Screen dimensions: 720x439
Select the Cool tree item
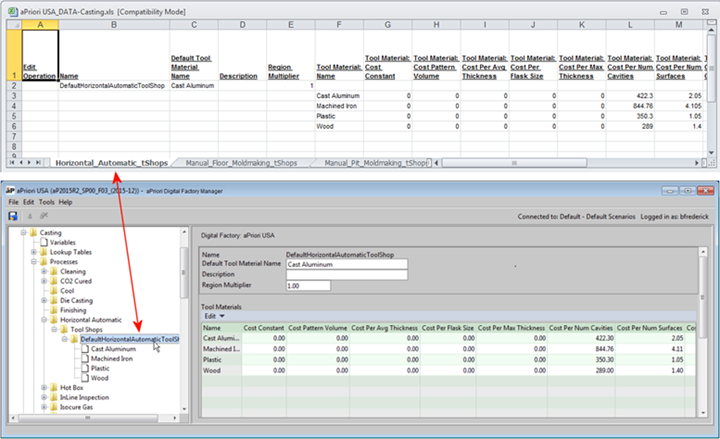point(67,291)
